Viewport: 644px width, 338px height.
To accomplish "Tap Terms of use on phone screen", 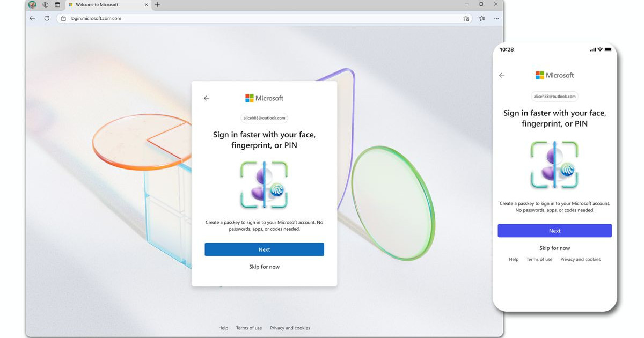I will coord(539,259).
